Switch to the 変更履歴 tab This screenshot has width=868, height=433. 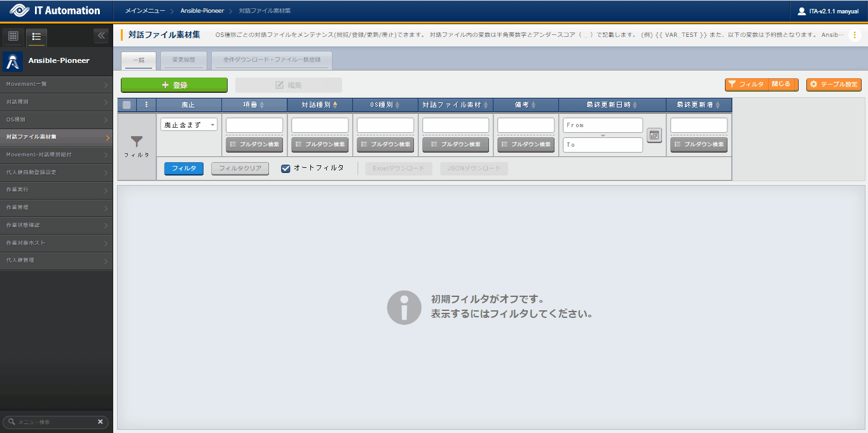[x=183, y=60]
